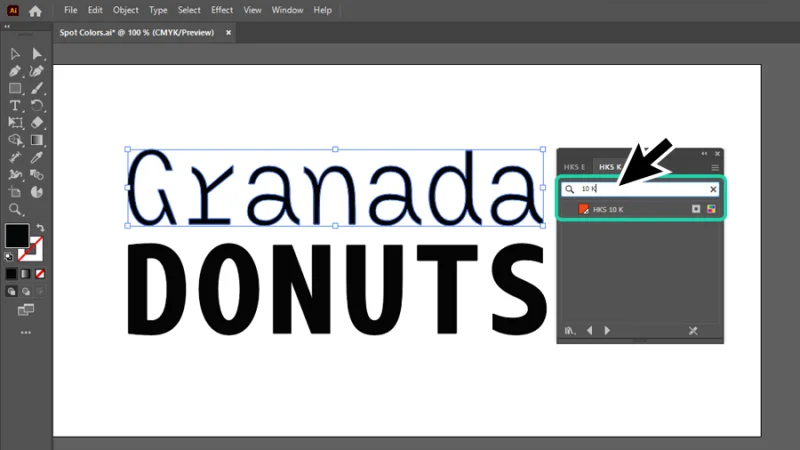Screen dimensions: 800x450
Task: Open Edit Toolbar three-dots button
Action: [x=26, y=333]
